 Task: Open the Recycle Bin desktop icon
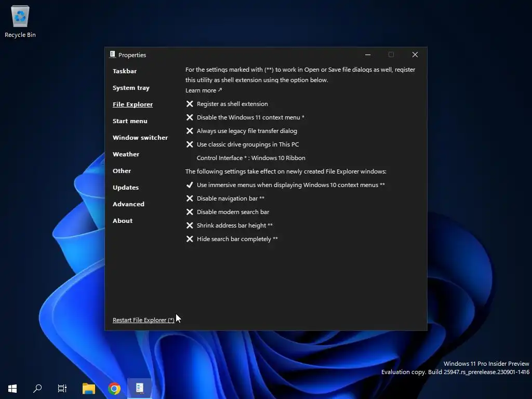pyautogui.click(x=20, y=21)
